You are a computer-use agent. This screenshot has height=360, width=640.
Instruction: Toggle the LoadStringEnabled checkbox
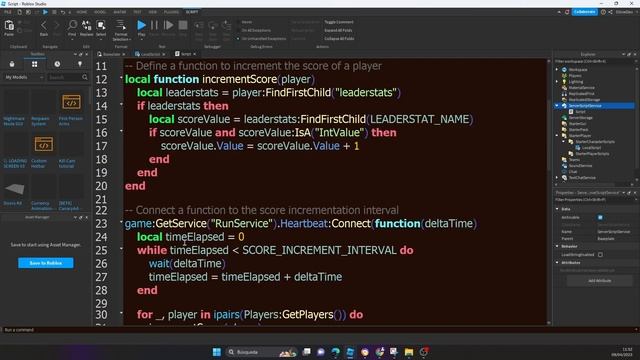(x=600, y=255)
